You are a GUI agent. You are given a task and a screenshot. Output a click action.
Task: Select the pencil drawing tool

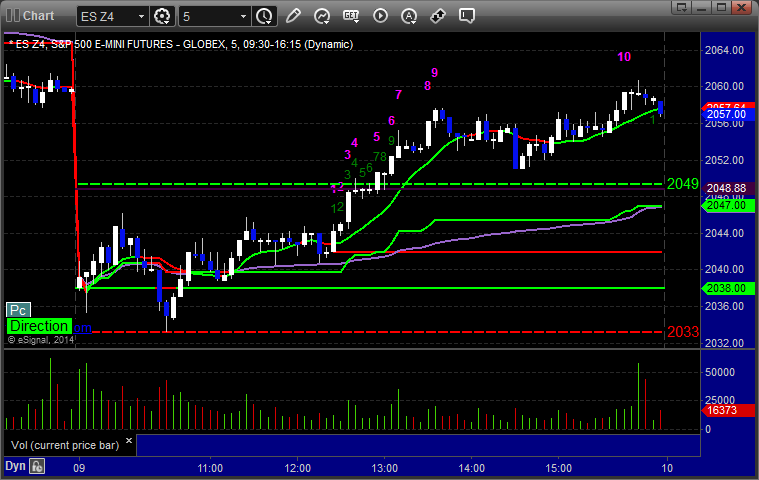(x=293, y=16)
